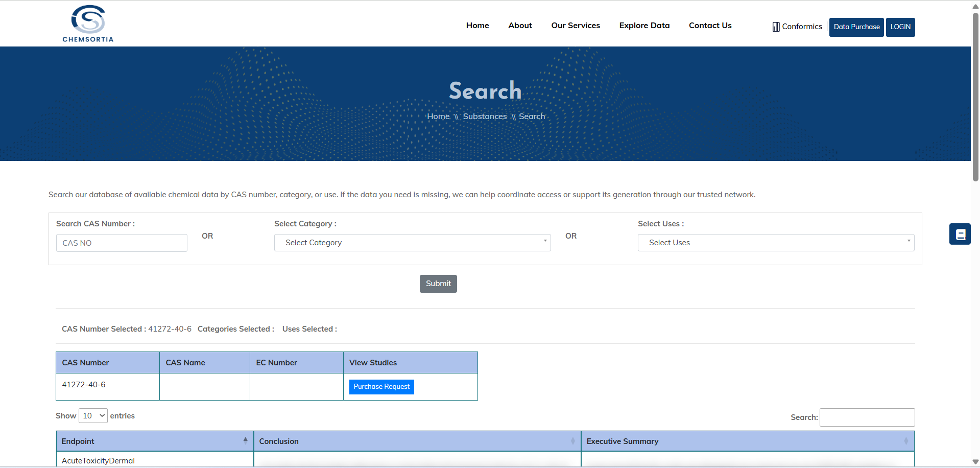Click the Conformics bar-chart icon

pos(776,27)
